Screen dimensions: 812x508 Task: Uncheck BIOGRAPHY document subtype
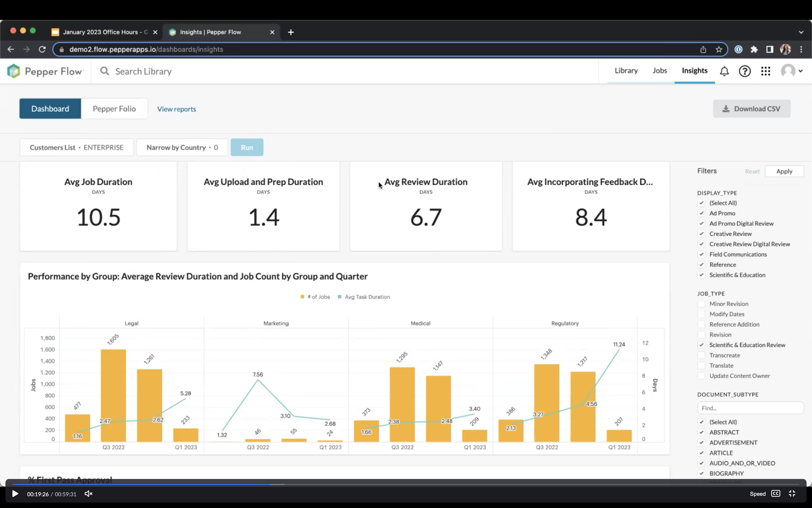(701, 473)
